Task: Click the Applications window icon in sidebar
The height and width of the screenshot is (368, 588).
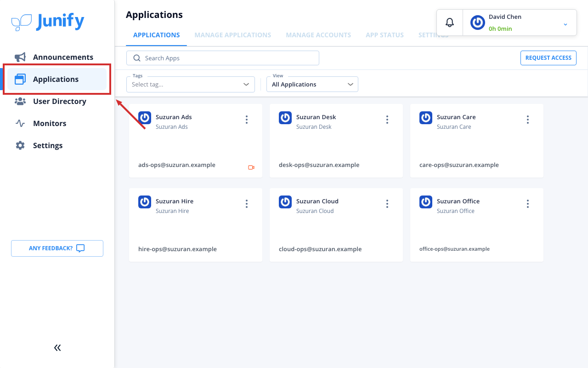Action: click(20, 79)
